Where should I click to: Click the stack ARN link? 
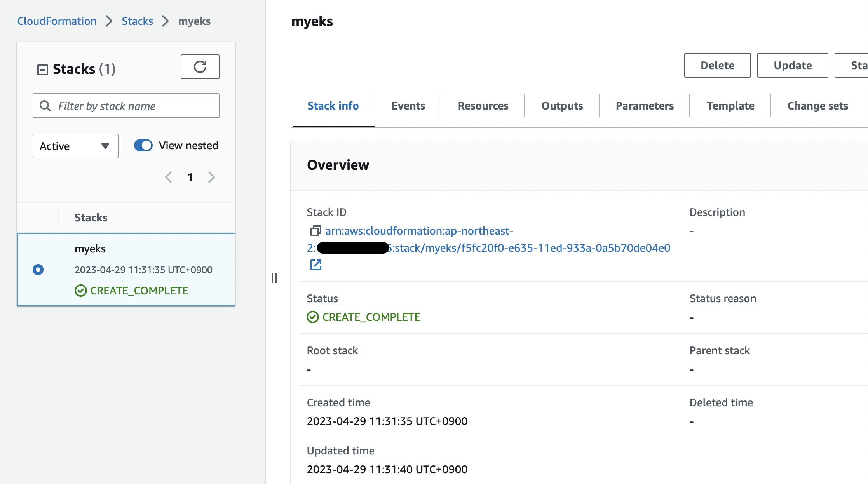pos(489,239)
